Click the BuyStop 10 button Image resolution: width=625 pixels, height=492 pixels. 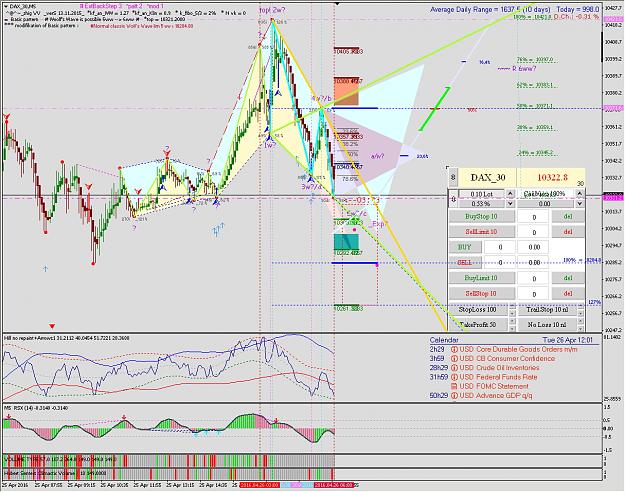pos(482,216)
